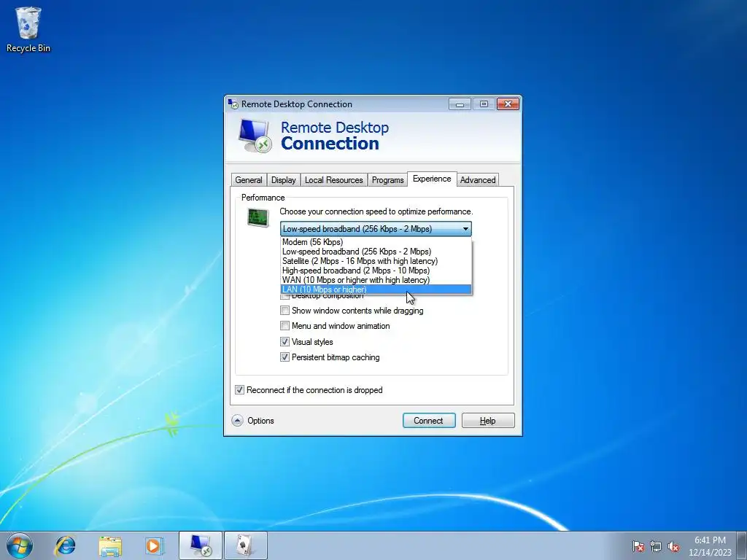Click the Show Desktop strip at taskbar end
This screenshot has height=560, width=747.
pos(743,545)
